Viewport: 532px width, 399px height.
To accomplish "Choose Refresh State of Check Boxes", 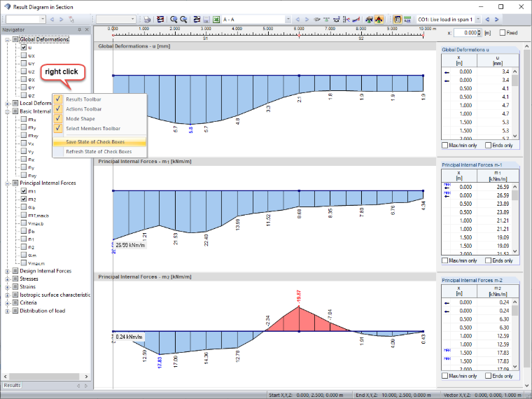I will pos(99,152).
